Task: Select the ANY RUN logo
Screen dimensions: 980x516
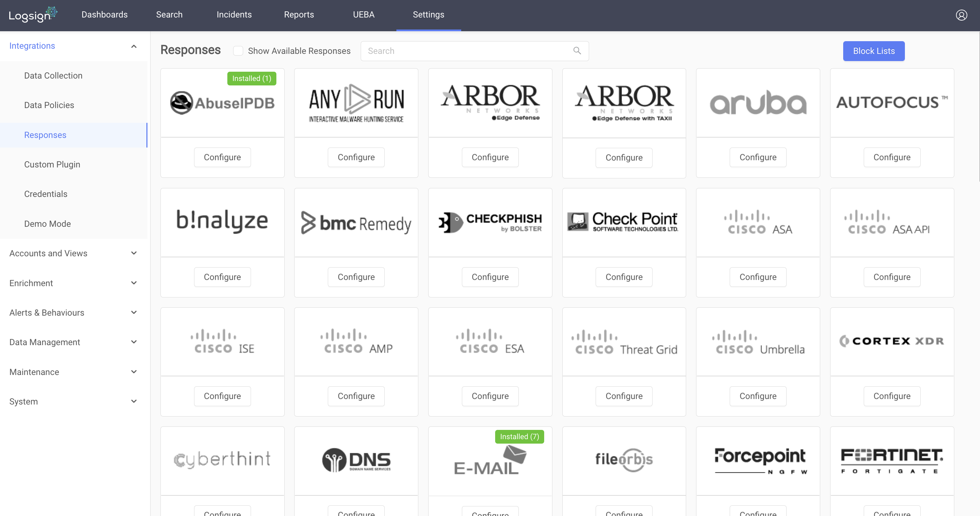Action: [x=356, y=103]
